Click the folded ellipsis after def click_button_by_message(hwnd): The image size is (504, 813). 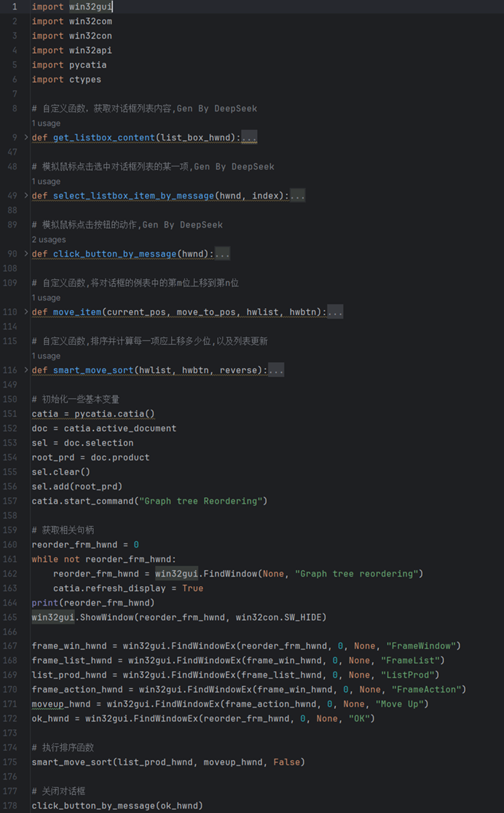point(222,254)
